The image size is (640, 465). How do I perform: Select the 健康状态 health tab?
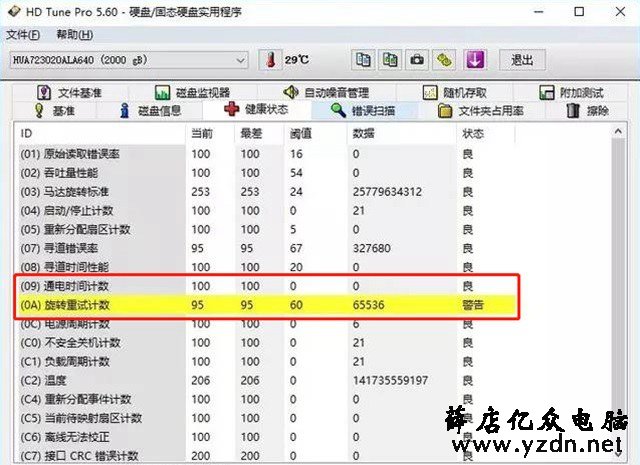(x=256, y=109)
